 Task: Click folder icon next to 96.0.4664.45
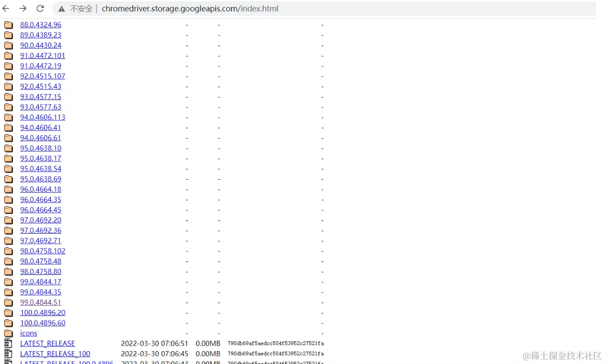(x=8, y=210)
